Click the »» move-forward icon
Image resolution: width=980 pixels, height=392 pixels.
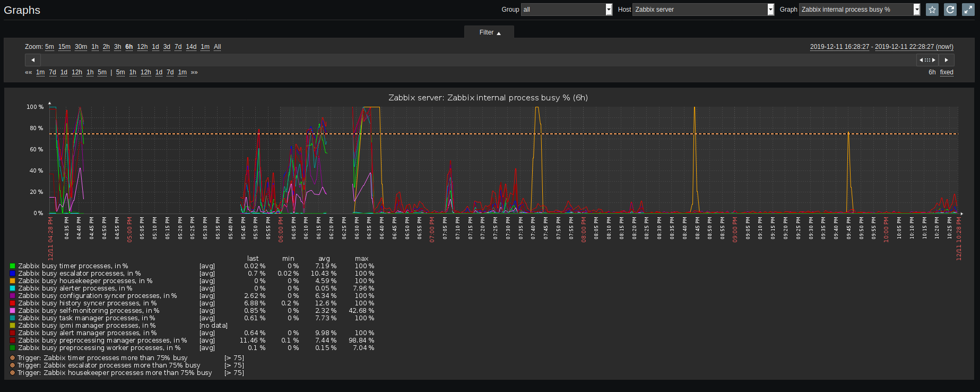pyautogui.click(x=194, y=72)
